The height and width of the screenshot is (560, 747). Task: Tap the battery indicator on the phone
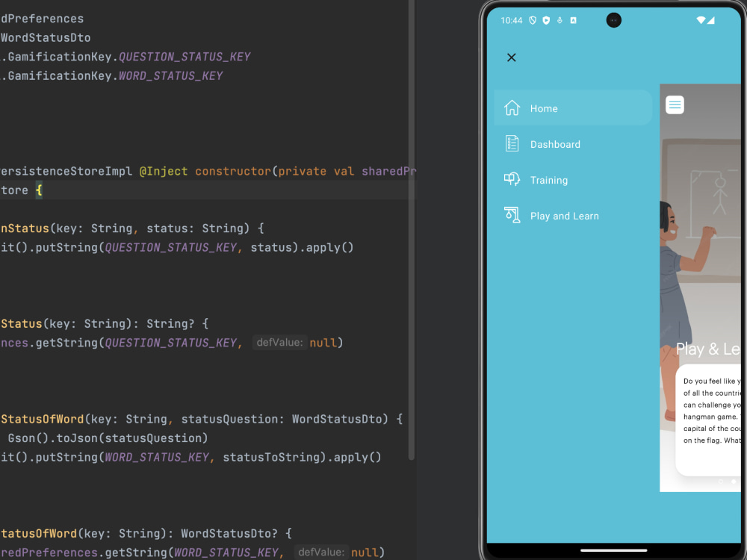(x=712, y=20)
